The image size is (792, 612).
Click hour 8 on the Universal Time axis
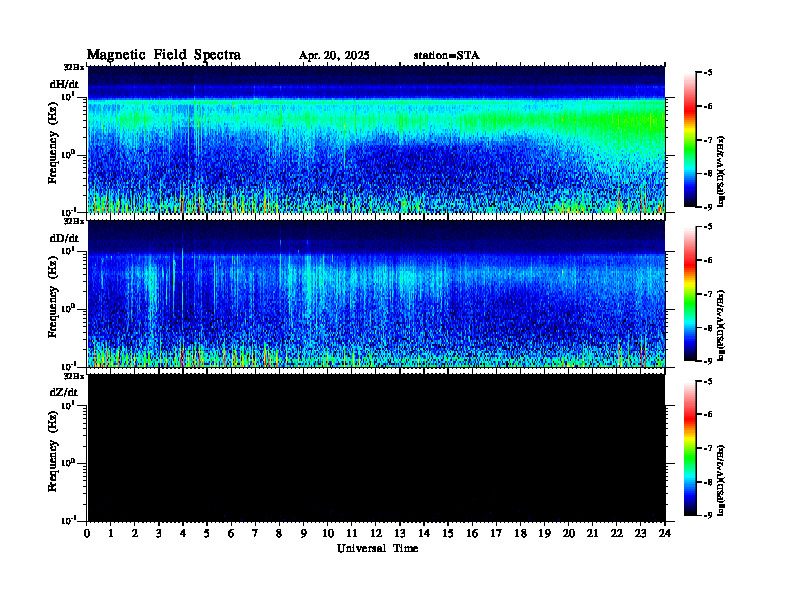pos(279,533)
